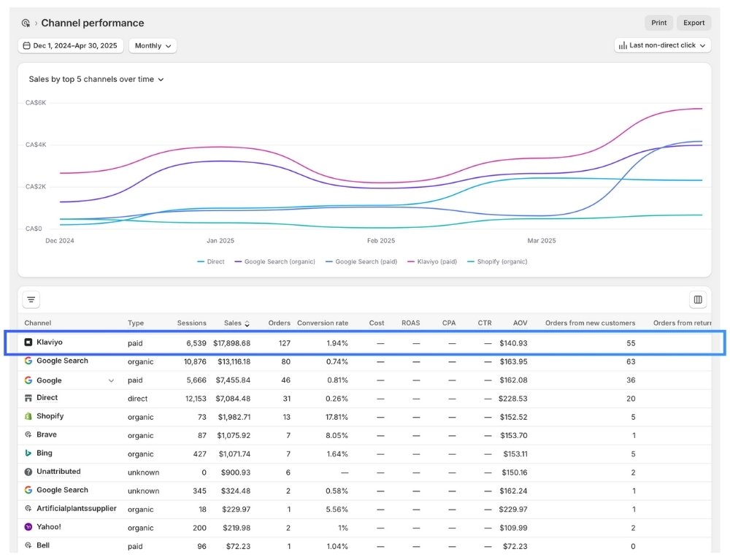This screenshot has width=730, height=560.
Task: Click the 17.81% conversion rate for Shopify
Action: 337,417
